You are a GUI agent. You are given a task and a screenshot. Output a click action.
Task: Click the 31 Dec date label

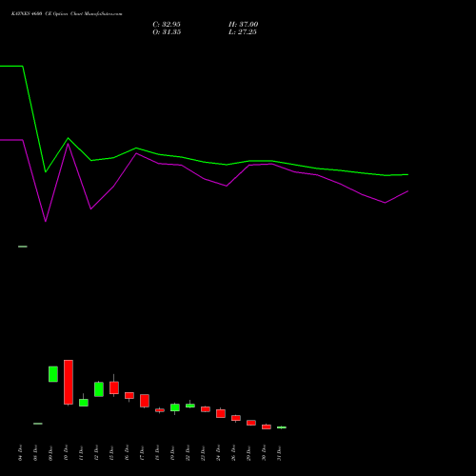coord(280,453)
